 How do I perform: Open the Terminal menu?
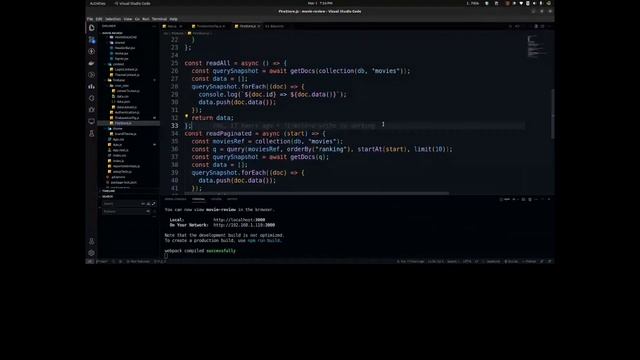[x=159, y=19]
